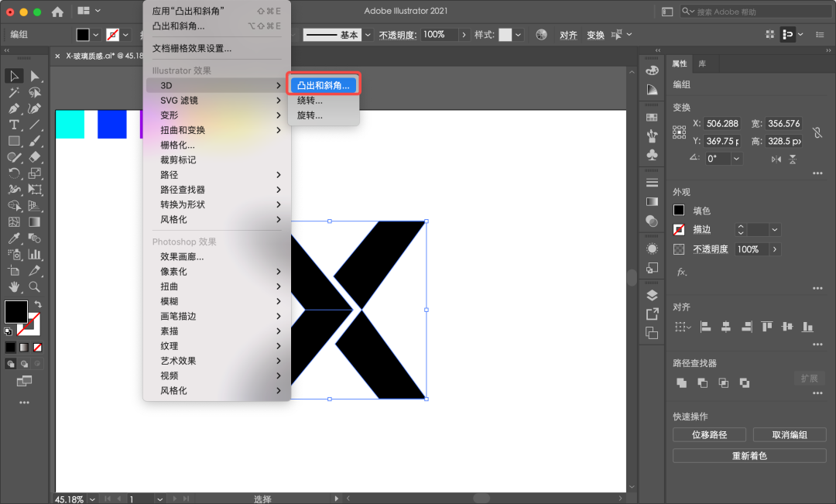Toggle flip horizontal in Transform section
Image resolution: width=836 pixels, height=504 pixels.
[x=776, y=159]
